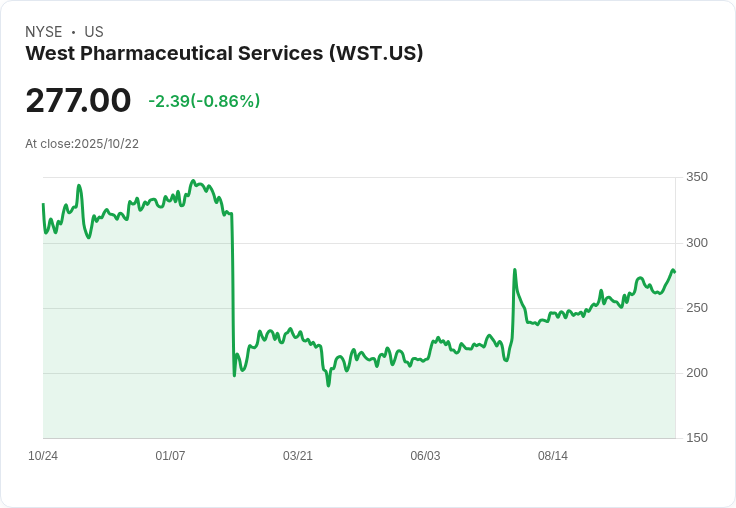736x508 pixels.
Task: Click the West Pharmaceutical Services (WST.US) title
Action: coord(224,53)
